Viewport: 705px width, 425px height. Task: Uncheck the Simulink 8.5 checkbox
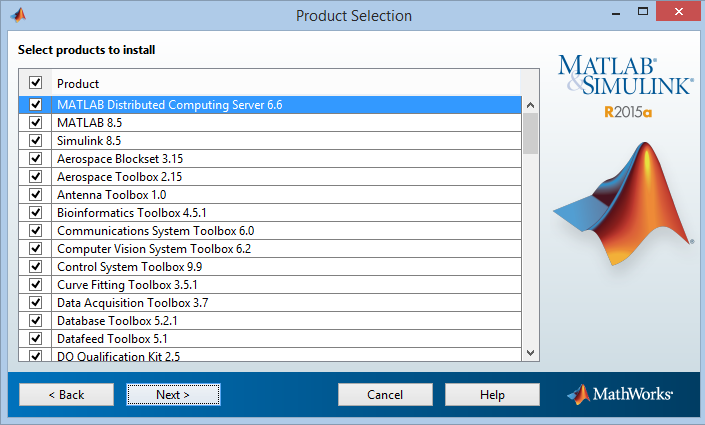(36, 140)
